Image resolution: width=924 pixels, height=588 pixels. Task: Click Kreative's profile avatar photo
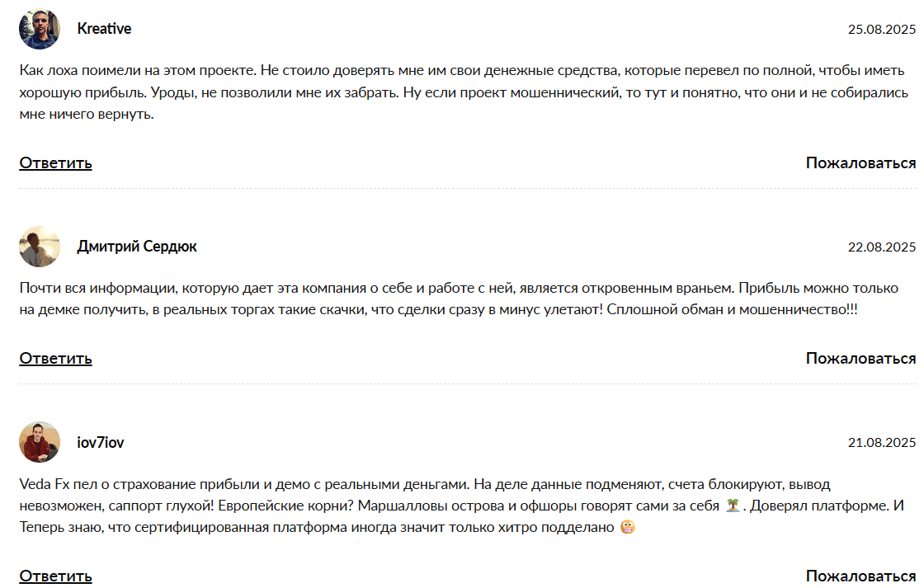[x=40, y=29]
